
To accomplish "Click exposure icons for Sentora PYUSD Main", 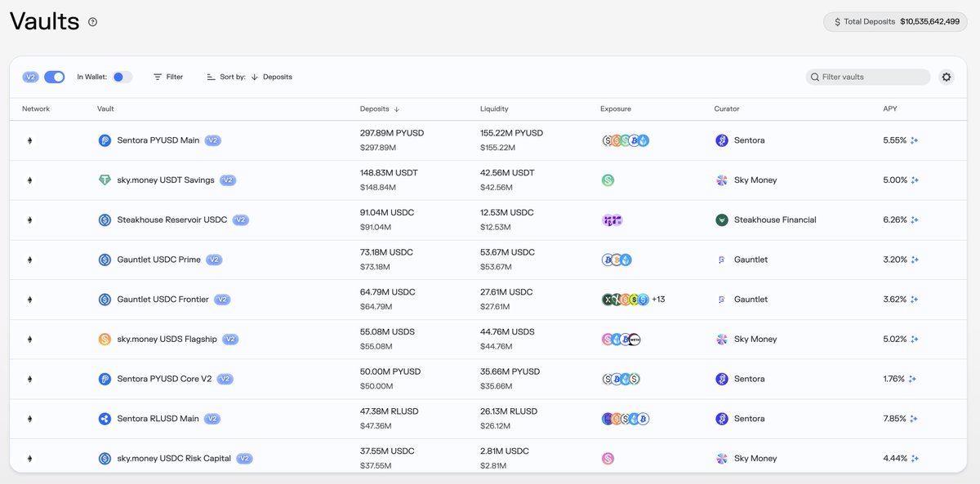I will coord(626,140).
